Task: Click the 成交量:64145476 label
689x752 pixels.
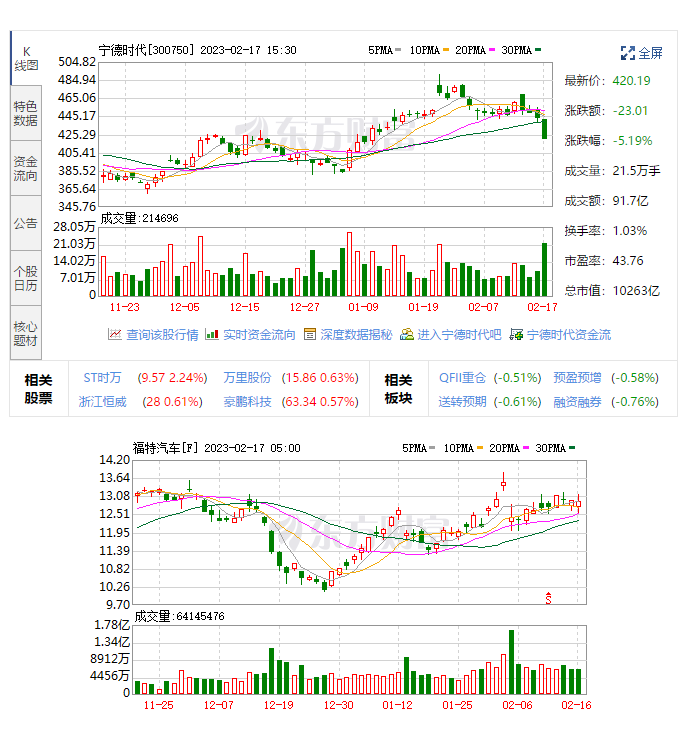Action: click(x=179, y=616)
